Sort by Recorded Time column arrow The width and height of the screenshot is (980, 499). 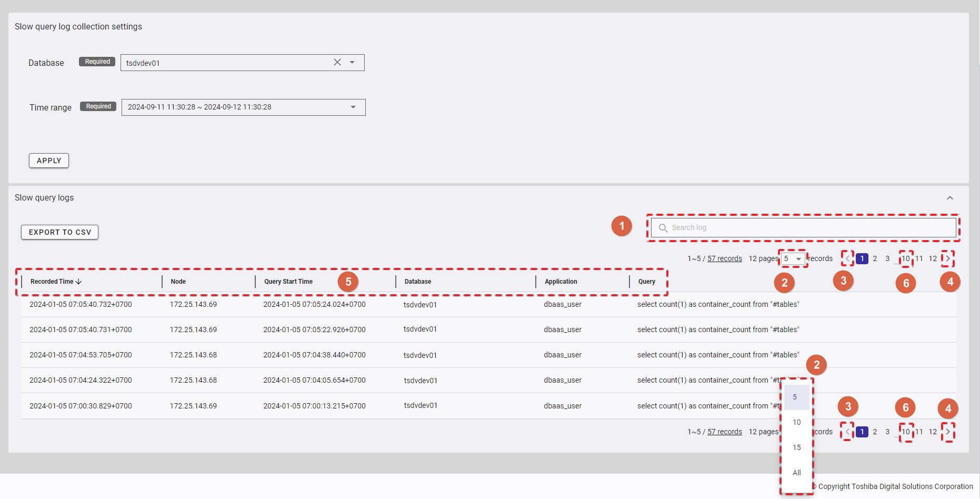tap(78, 282)
